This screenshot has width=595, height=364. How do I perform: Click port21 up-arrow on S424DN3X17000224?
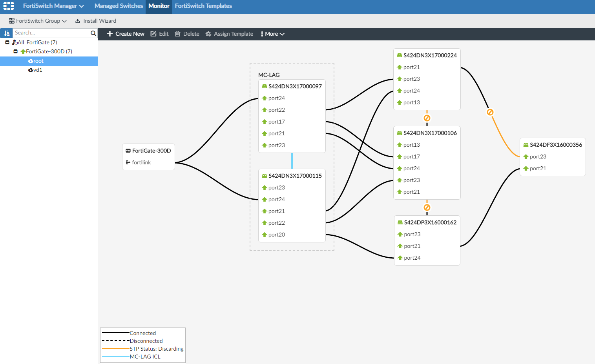[400, 67]
